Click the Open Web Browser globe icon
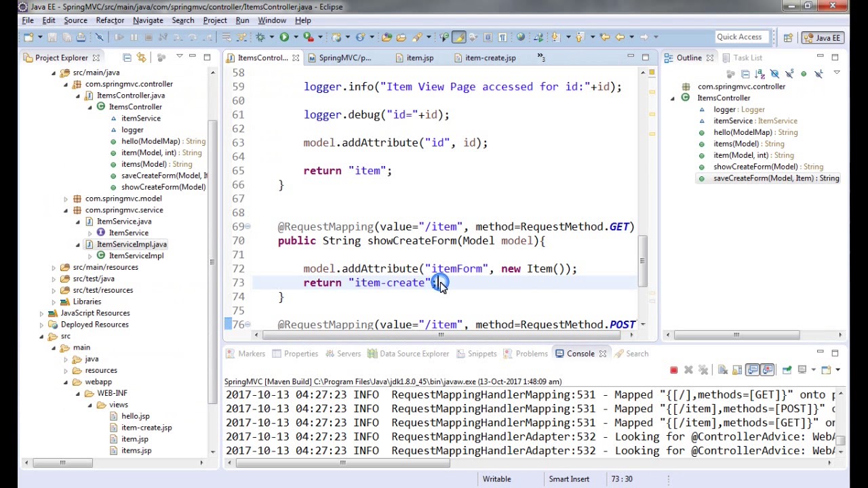The width and height of the screenshot is (868, 488). [521, 37]
